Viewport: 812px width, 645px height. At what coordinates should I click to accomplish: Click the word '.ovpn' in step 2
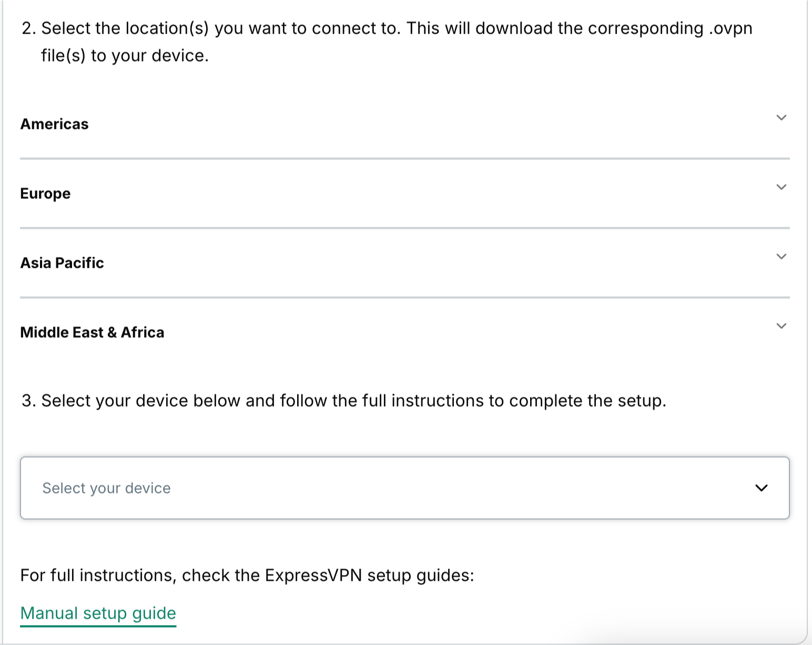coord(730,28)
